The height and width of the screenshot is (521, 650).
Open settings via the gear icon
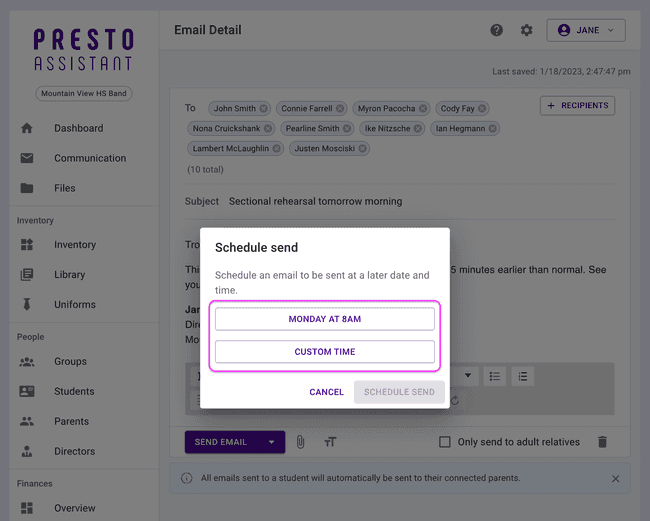526,31
